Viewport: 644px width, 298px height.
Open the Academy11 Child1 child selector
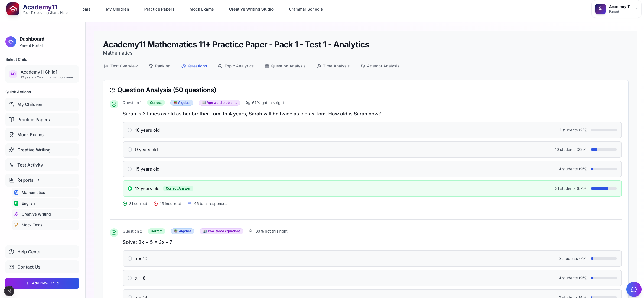tap(42, 74)
